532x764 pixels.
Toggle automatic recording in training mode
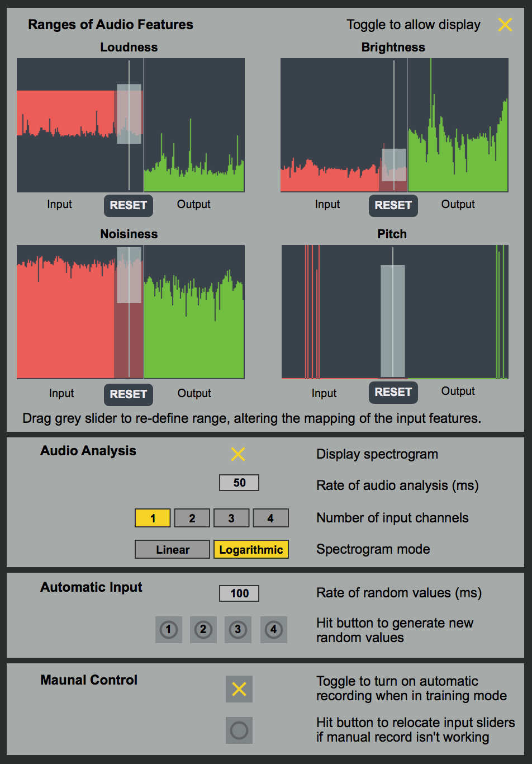tap(239, 689)
